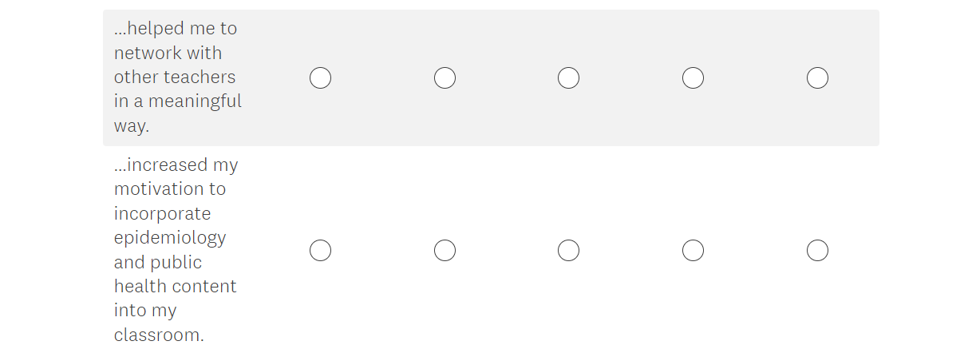This screenshot has height=353, width=980.
Task: Click the "in a meaningful" text line
Action: [178, 101]
